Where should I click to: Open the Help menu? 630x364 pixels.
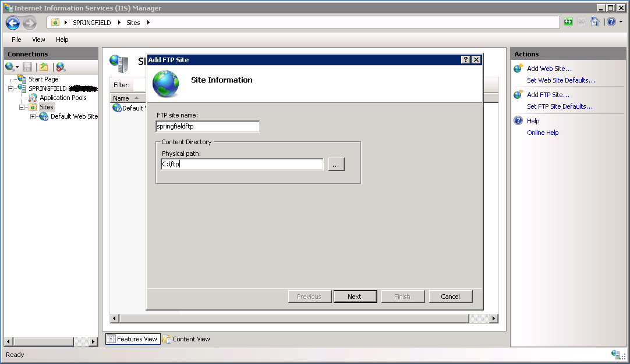click(x=62, y=40)
